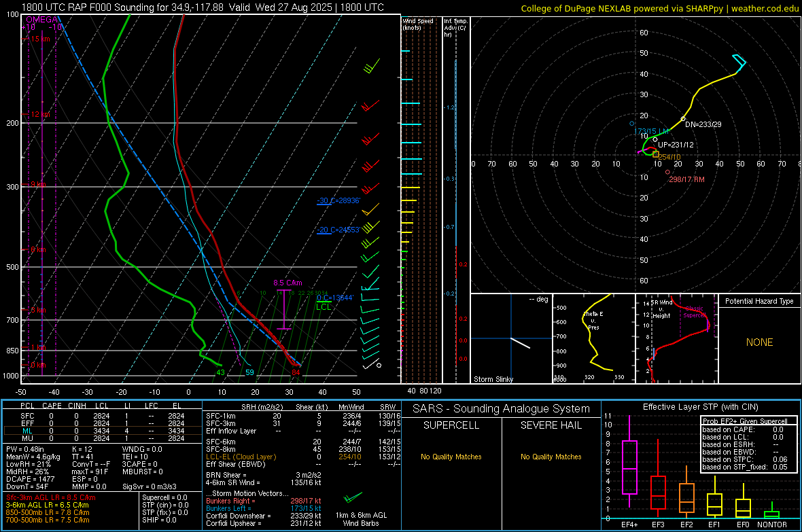Select the red "15 km" height marker

[x=41, y=39]
